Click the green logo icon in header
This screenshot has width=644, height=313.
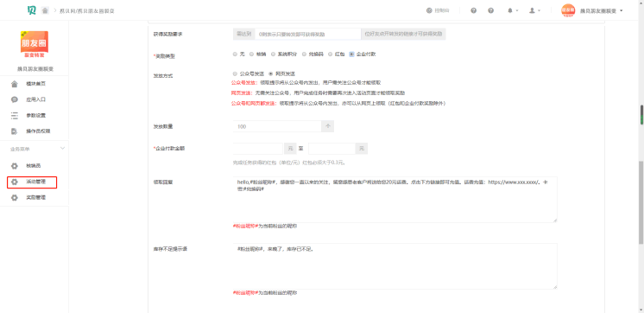click(32, 10)
